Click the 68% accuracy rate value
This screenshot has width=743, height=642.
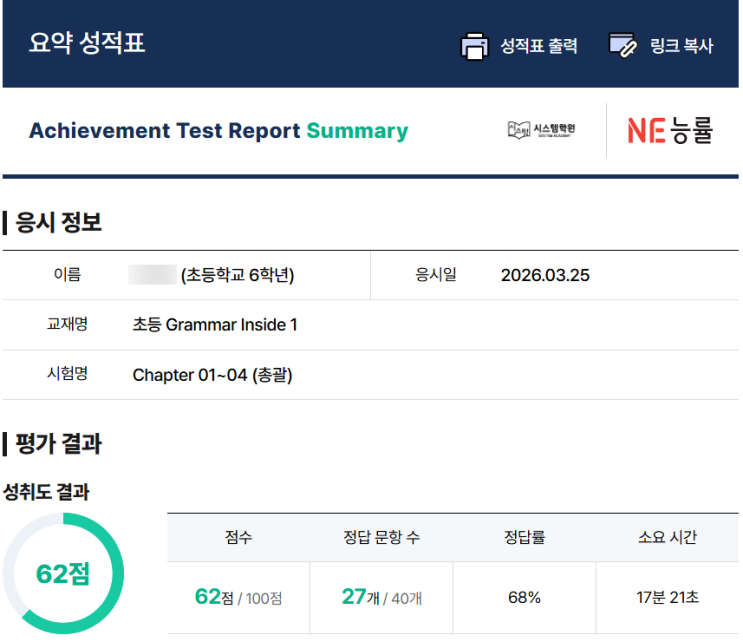coord(524,597)
